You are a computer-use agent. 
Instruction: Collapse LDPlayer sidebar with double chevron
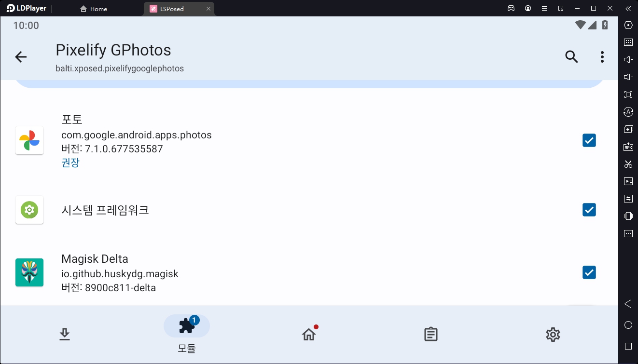[628, 8]
